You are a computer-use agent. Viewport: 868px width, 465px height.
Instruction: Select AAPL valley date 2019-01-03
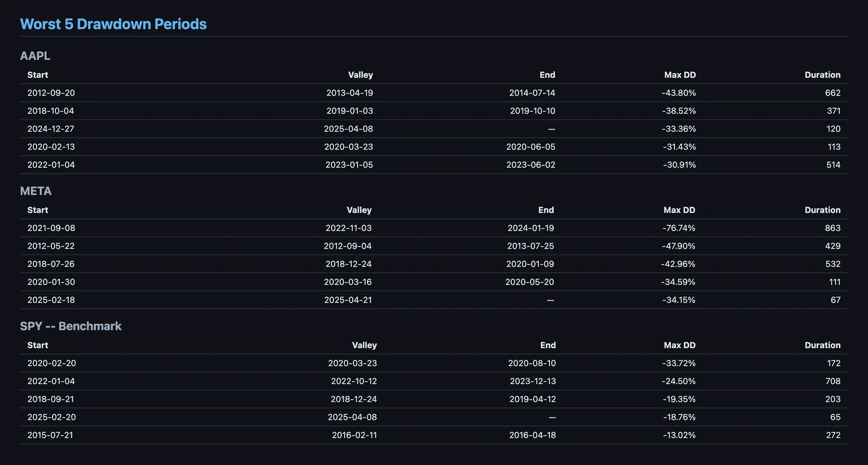coord(349,111)
